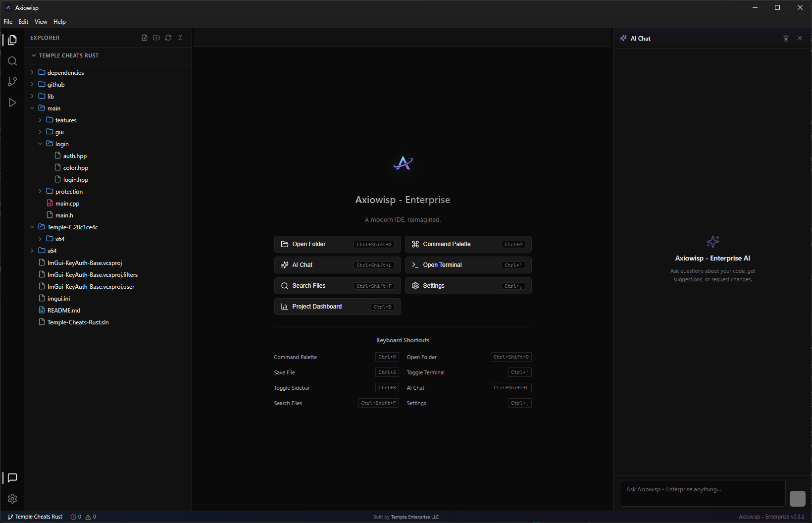Viewport: 812px width, 523px height.
Task: Open the Search view in the sidebar
Action: (x=12, y=61)
